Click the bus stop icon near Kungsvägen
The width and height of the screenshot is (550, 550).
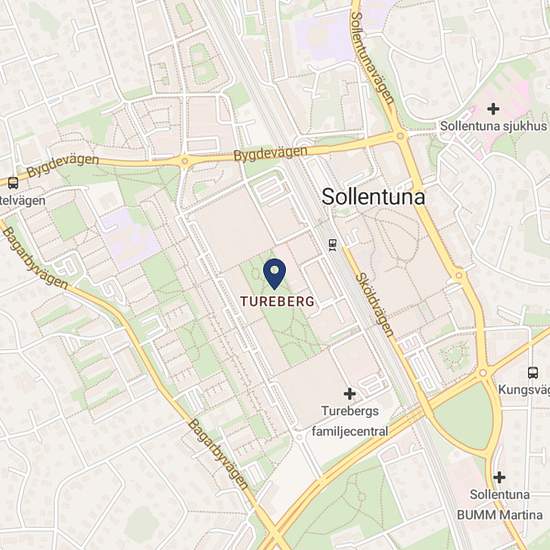point(533,372)
